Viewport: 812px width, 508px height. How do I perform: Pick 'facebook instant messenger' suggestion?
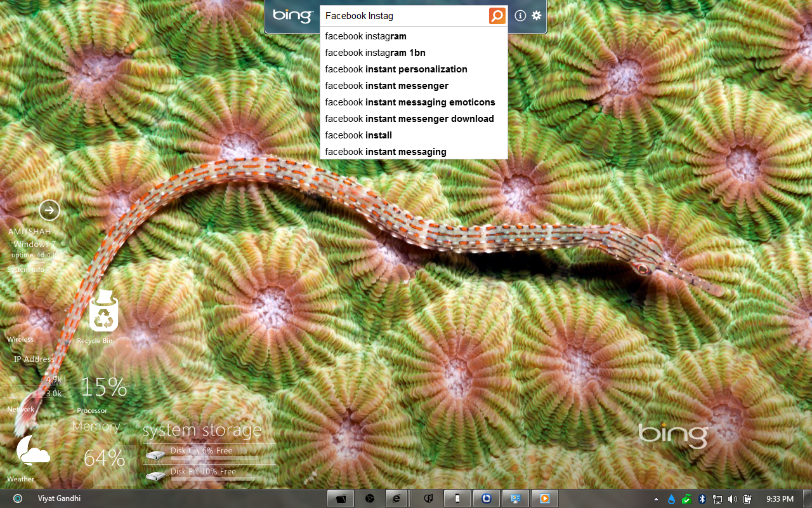[x=414, y=86]
